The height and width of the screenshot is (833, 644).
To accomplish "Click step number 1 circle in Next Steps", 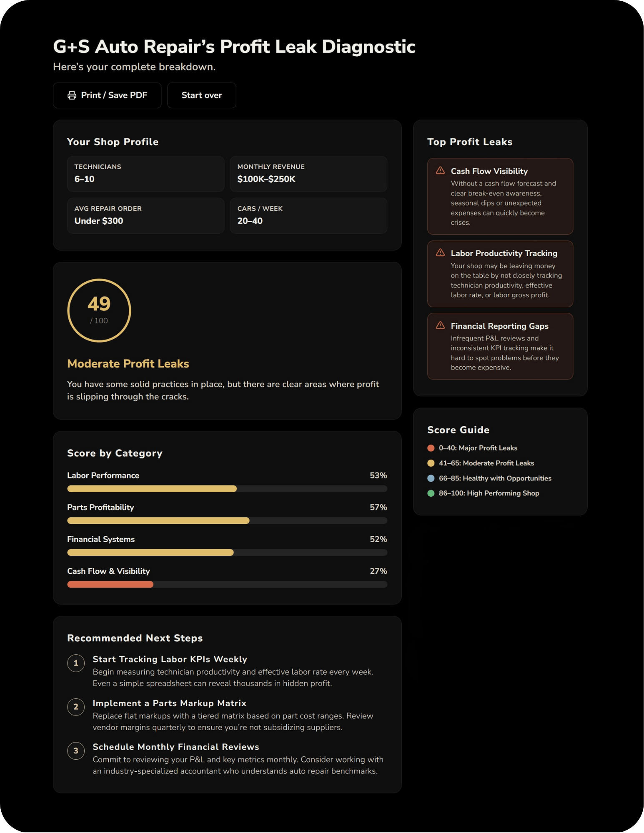I will click(x=76, y=663).
